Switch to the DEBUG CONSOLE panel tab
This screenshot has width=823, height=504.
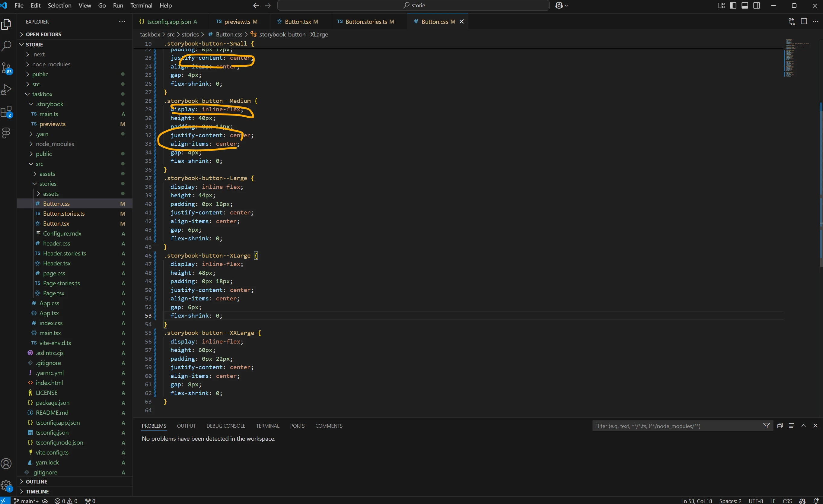[x=226, y=426]
